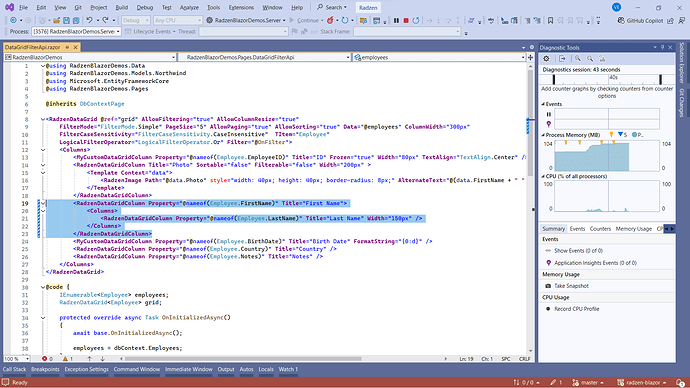Collapse the Events graph section
The width and height of the screenshot is (690, 388).
coord(543,104)
